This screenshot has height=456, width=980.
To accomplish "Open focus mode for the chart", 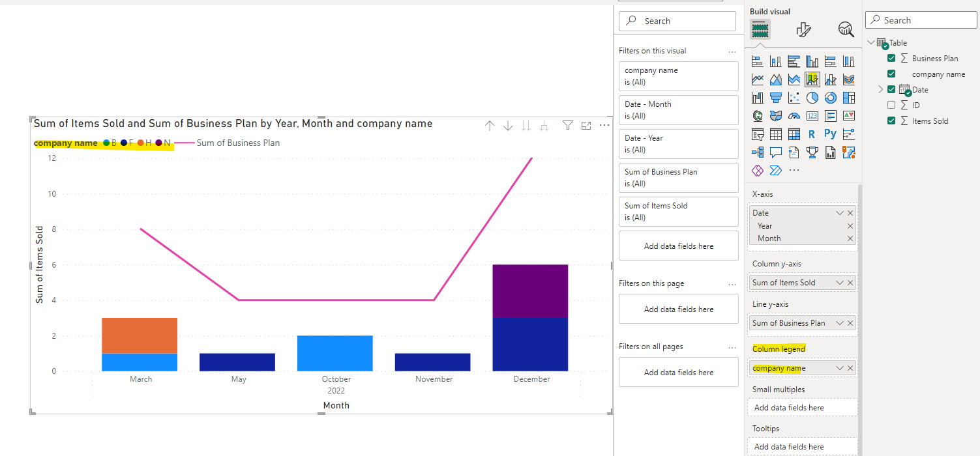I will click(x=586, y=126).
